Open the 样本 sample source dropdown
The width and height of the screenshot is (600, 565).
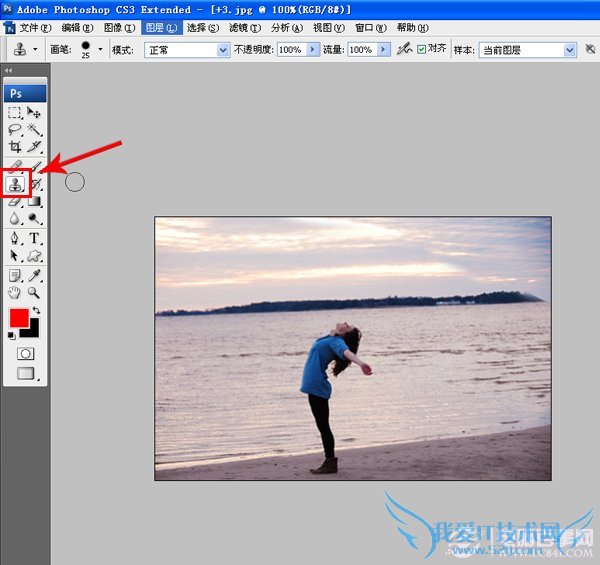pyautogui.click(x=528, y=49)
